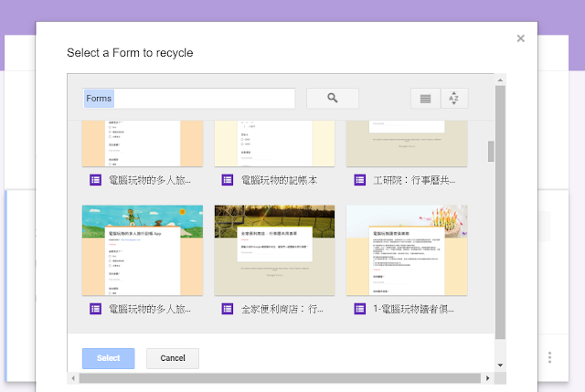The height and width of the screenshot is (392, 585).
Task: Click the horizontal scrollbar left arrow
Action: (73, 378)
